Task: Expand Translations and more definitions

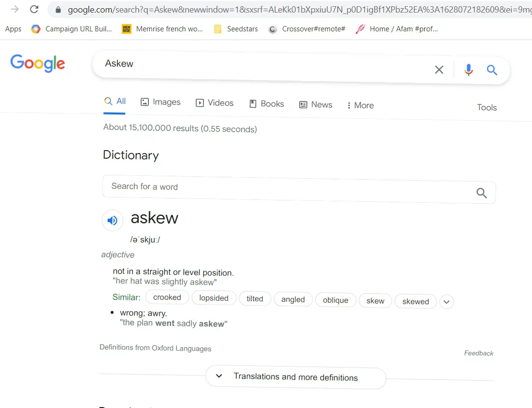Action: [x=296, y=377]
